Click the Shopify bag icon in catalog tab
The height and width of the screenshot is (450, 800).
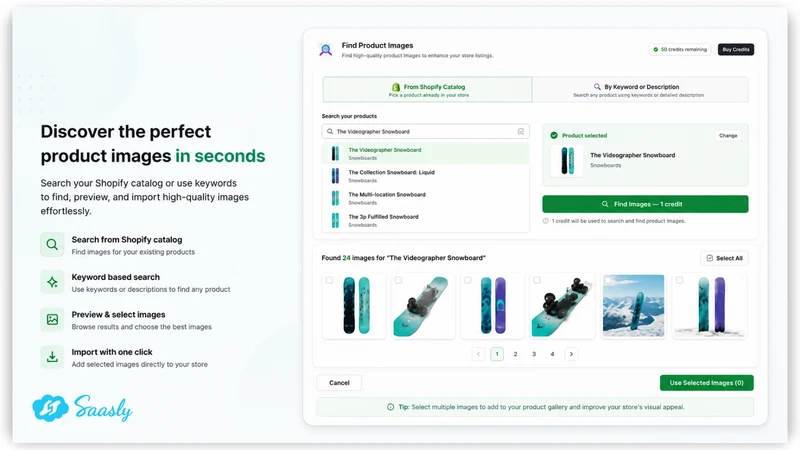[396, 87]
